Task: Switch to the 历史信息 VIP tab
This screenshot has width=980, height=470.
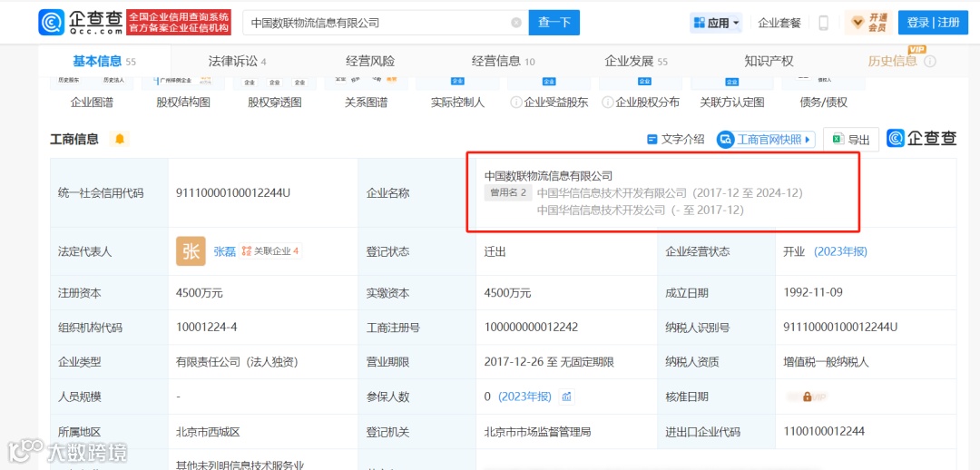Action: point(893,61)
